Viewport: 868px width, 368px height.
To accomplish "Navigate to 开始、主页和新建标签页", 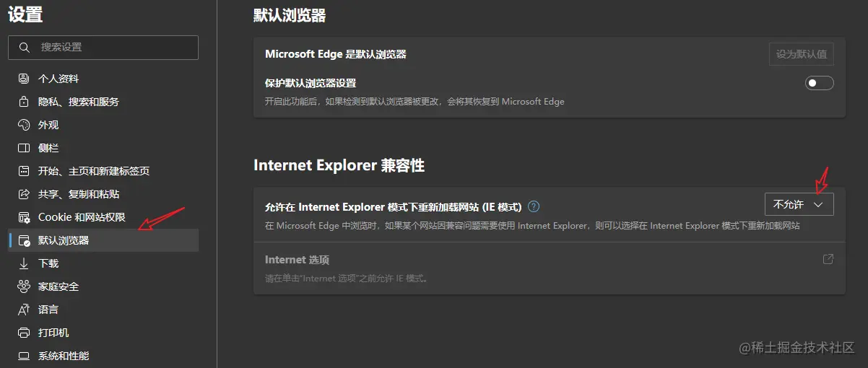I will click(x=103, y=171).
